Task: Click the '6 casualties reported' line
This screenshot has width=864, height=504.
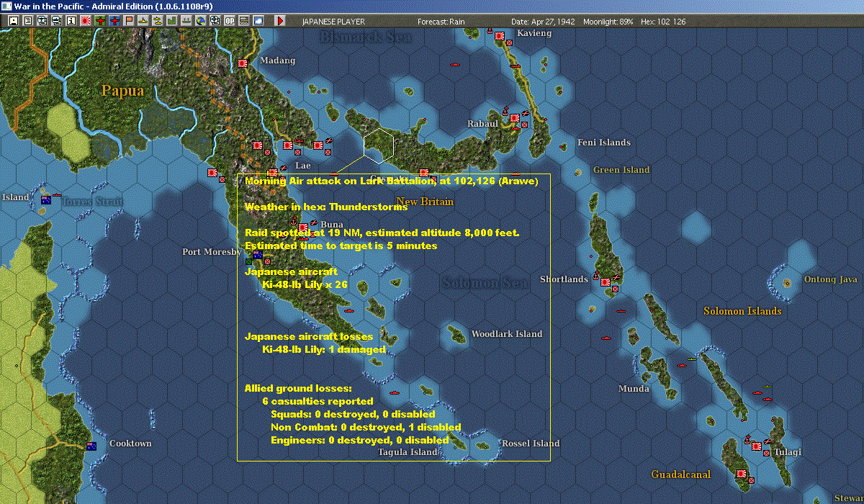Action: (318, 401)
